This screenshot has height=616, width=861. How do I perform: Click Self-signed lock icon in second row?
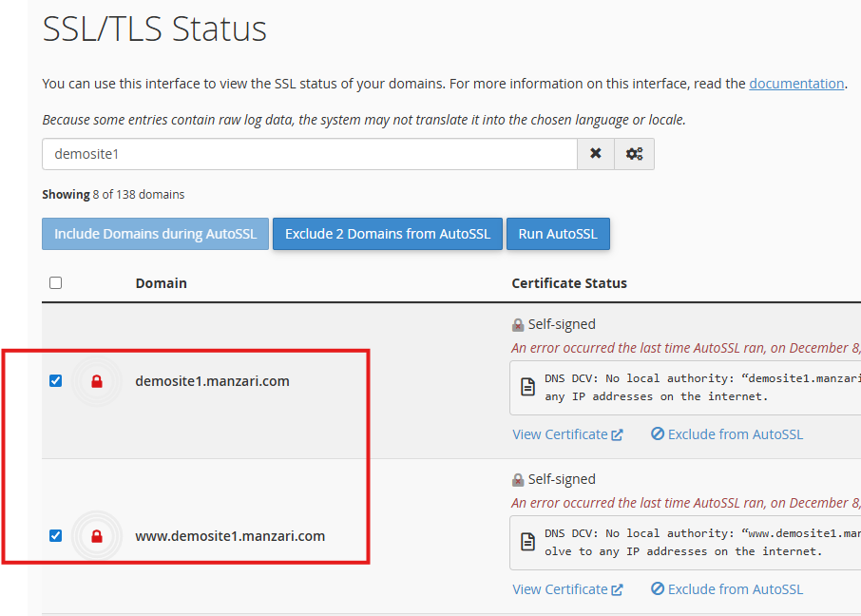pos(518,479)
